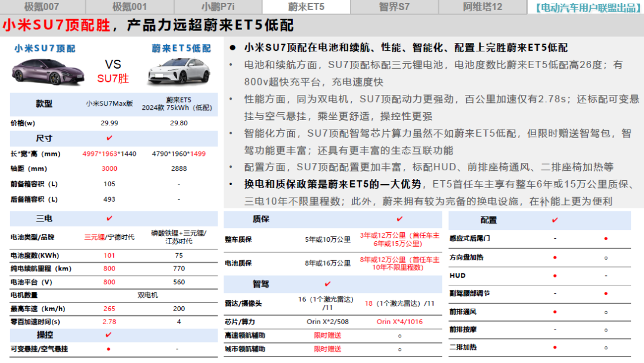Click the blue 蔚来ET5低配 heading
Image resolution: width=644 pixels, height=363 pixels.
pos(181,48)
